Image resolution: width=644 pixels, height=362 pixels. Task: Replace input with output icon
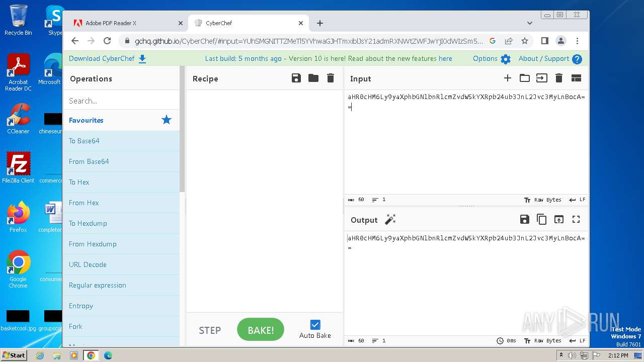pyautogui.click(x=559, y=219)
